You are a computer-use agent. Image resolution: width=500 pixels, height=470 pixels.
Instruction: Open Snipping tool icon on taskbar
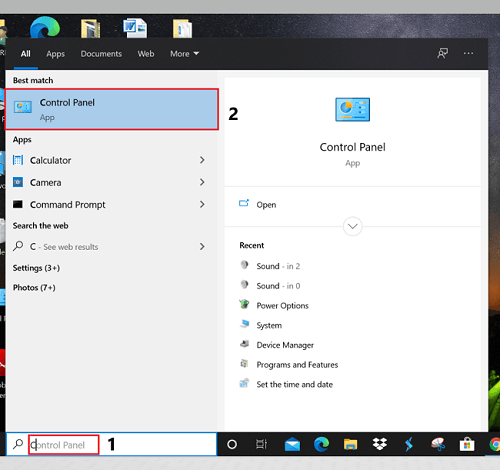pyautogui.click(x=438, y=444)
